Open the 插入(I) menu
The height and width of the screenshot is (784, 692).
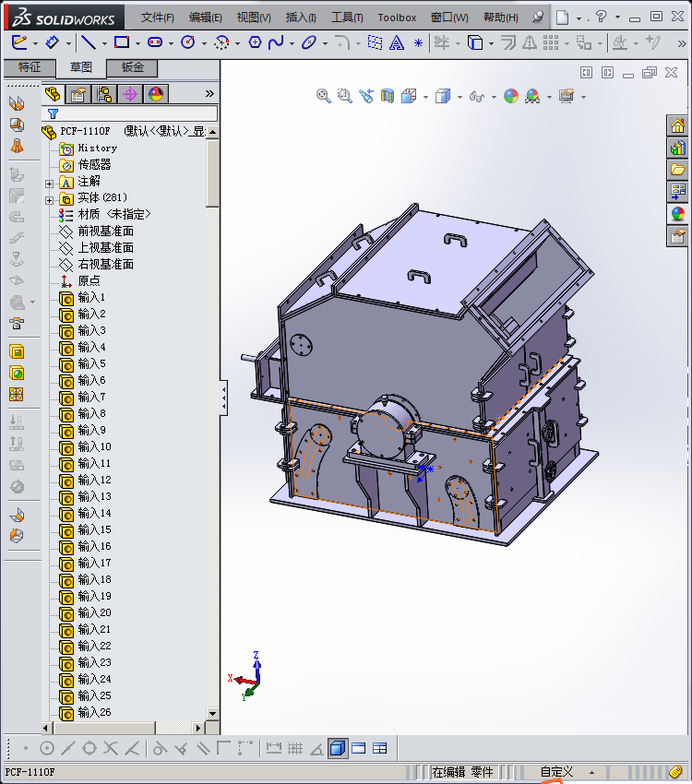(301, 18)
